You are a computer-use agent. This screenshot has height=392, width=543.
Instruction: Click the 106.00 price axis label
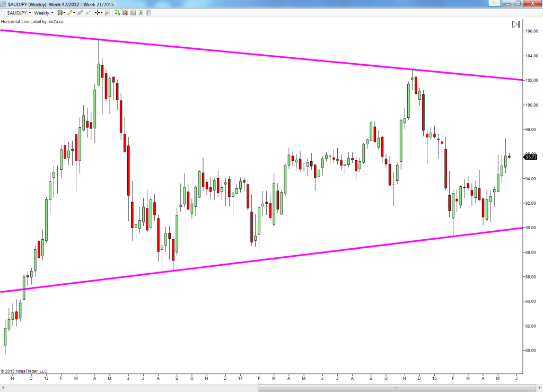[x=531, y=31]
